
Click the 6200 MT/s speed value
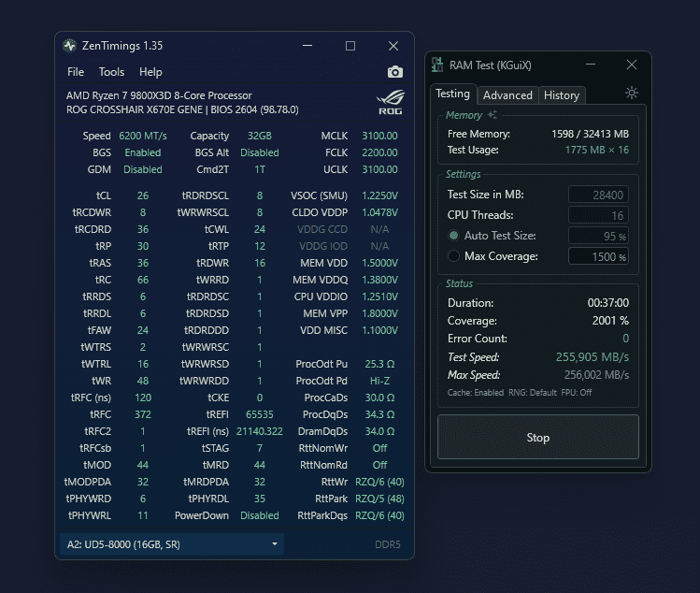coord(143,136)
